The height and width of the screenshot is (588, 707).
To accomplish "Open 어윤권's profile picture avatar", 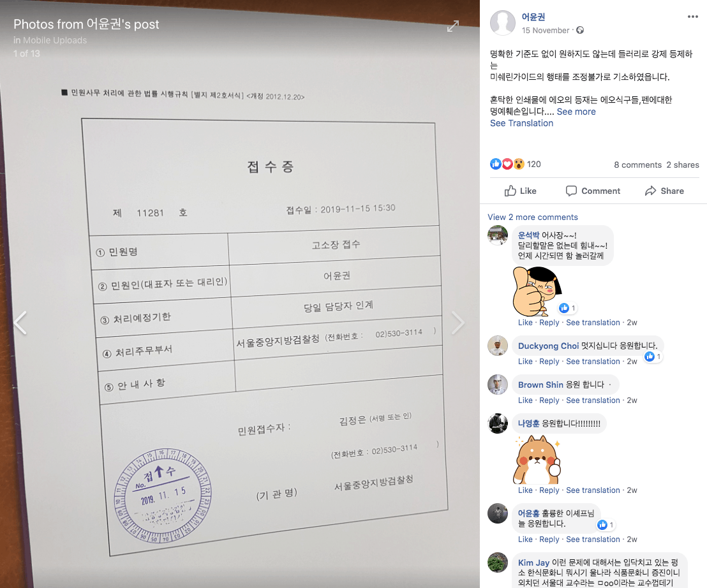I will [503, 22].
